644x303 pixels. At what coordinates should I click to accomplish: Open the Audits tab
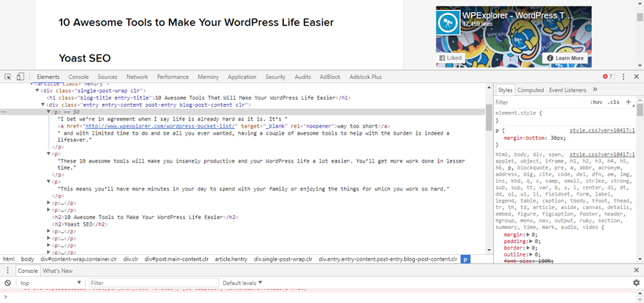pos(303,77)
